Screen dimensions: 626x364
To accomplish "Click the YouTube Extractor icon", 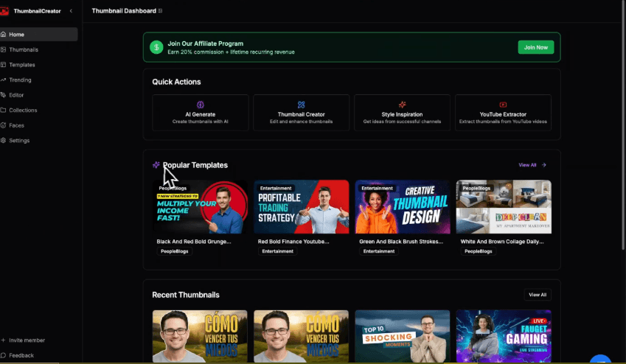I will 503,105.
